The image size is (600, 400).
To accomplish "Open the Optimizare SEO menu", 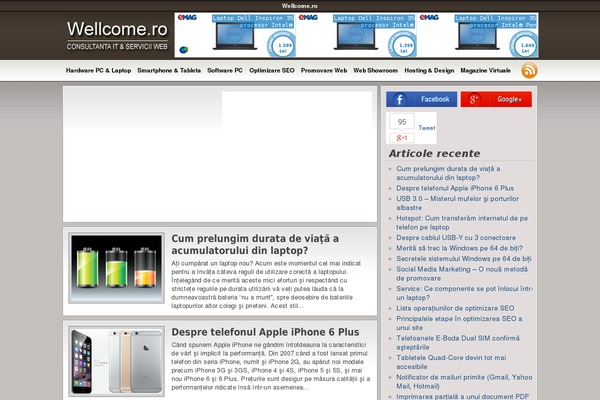I will pos(272,70).
